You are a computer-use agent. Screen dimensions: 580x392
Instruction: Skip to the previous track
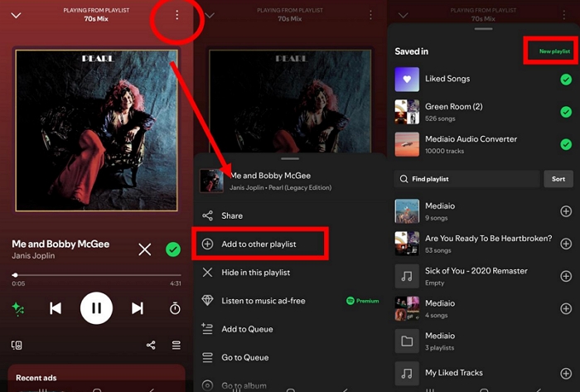click(x=56, y=308)
